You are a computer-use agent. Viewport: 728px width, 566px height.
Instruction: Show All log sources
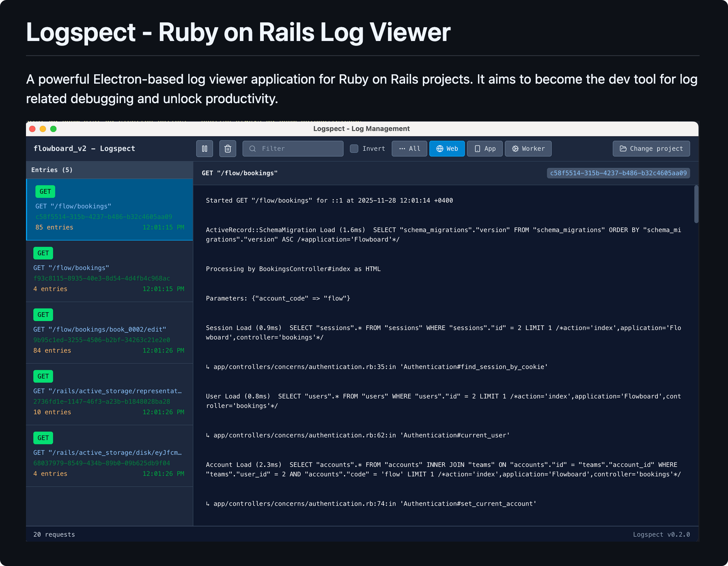click(x=409, y=149)
